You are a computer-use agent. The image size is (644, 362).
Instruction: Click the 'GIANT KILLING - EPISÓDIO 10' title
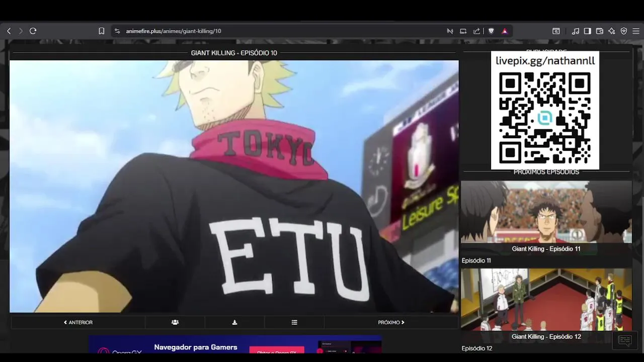(234, 53)
